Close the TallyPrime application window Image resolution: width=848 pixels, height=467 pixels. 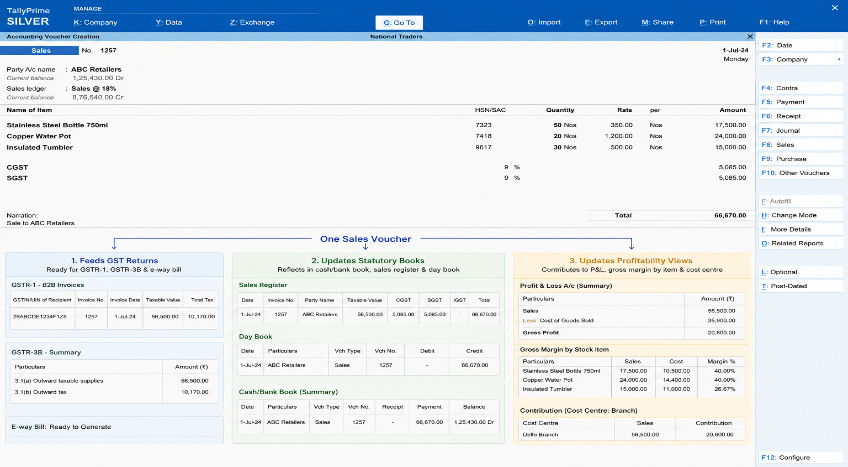click(834, 8)
